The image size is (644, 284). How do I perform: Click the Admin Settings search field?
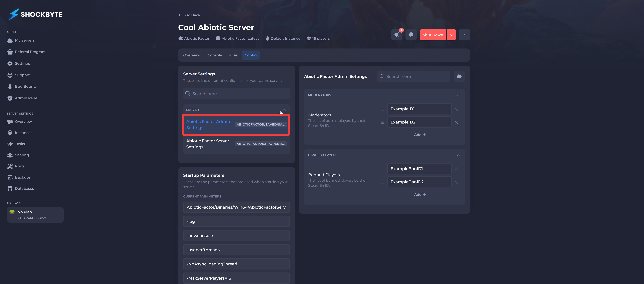coord(413,76)
